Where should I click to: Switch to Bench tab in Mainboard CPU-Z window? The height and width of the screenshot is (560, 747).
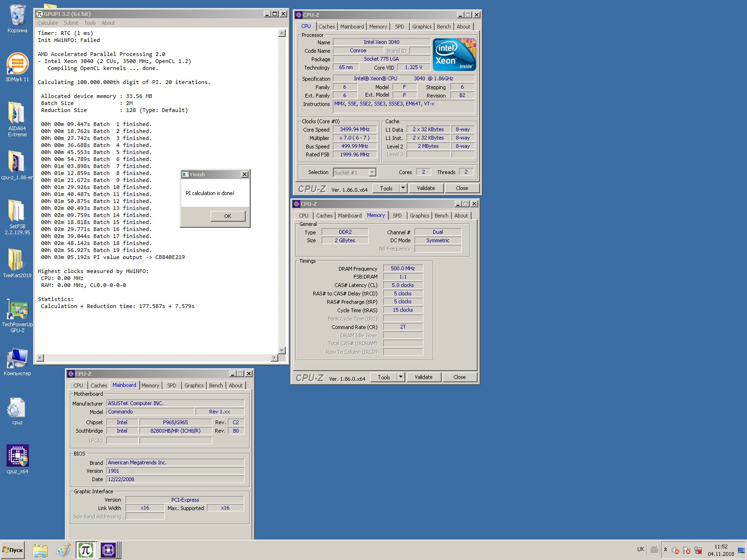click(216, 385)
